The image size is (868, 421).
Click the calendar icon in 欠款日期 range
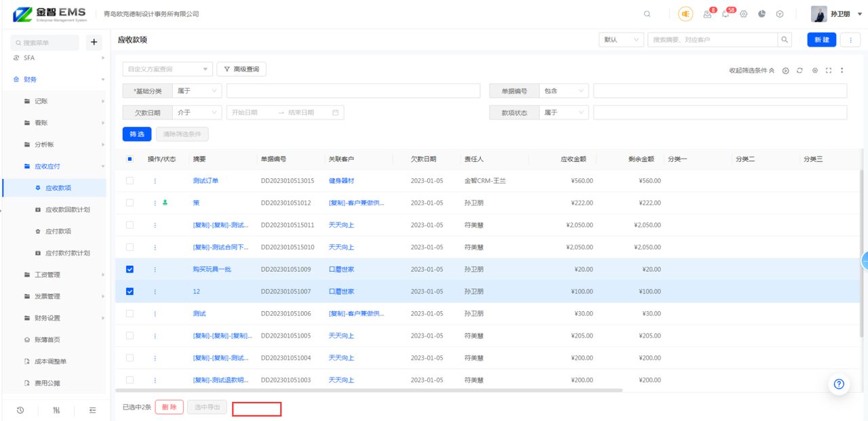(336, 113)
